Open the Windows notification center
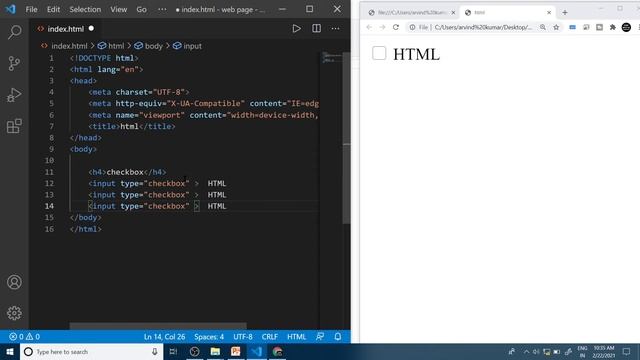This screenshot has height=360, width=640. (627, 352)
